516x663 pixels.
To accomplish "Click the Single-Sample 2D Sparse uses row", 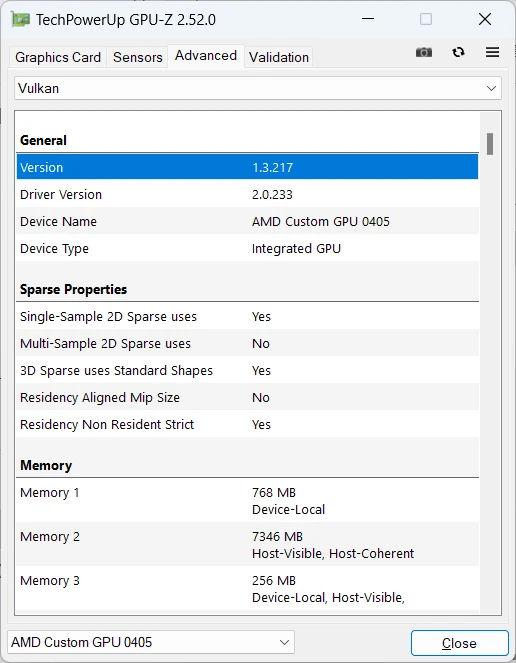I will (247, 316).
